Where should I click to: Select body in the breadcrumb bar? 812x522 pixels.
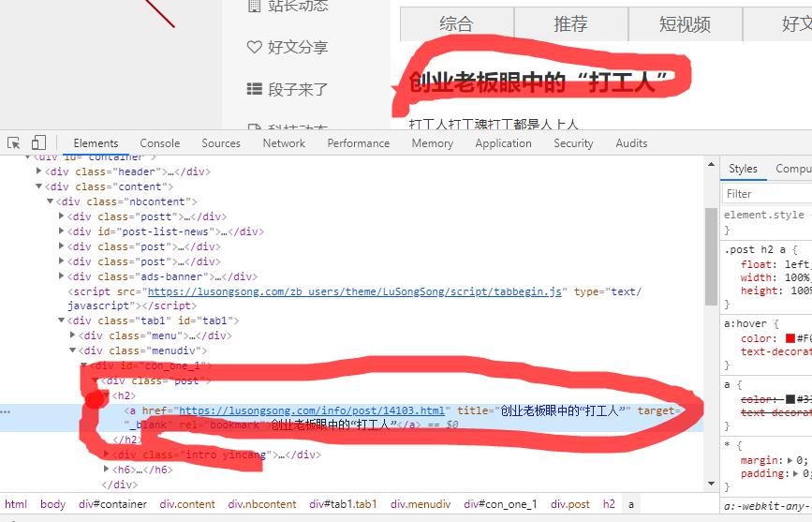(x=52, y=504)
